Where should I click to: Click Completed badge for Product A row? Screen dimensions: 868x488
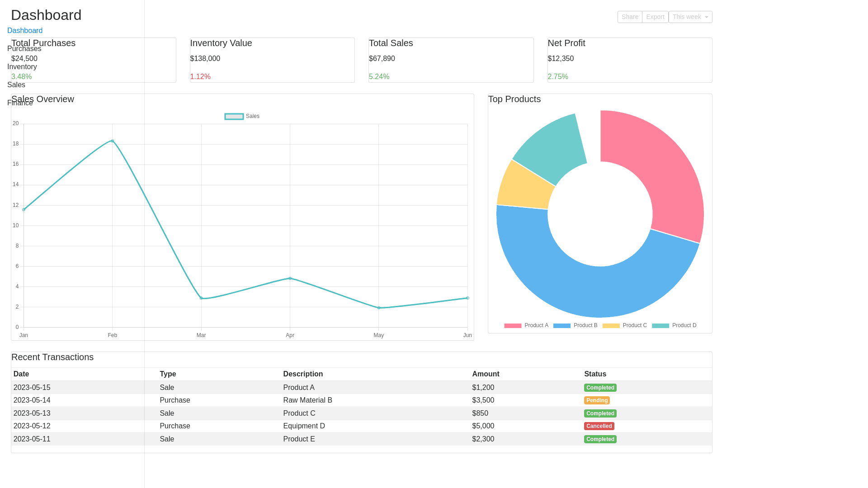(600, 388)
